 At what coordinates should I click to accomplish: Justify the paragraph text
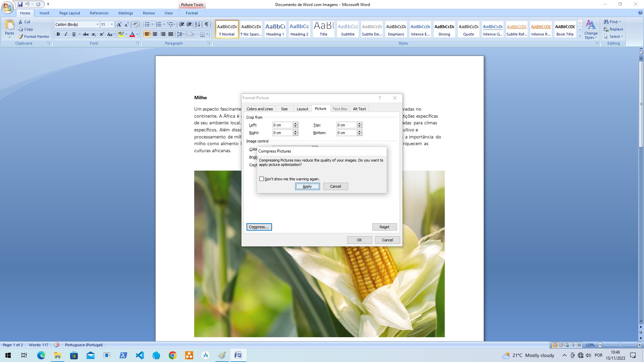(x=171, y=34)
